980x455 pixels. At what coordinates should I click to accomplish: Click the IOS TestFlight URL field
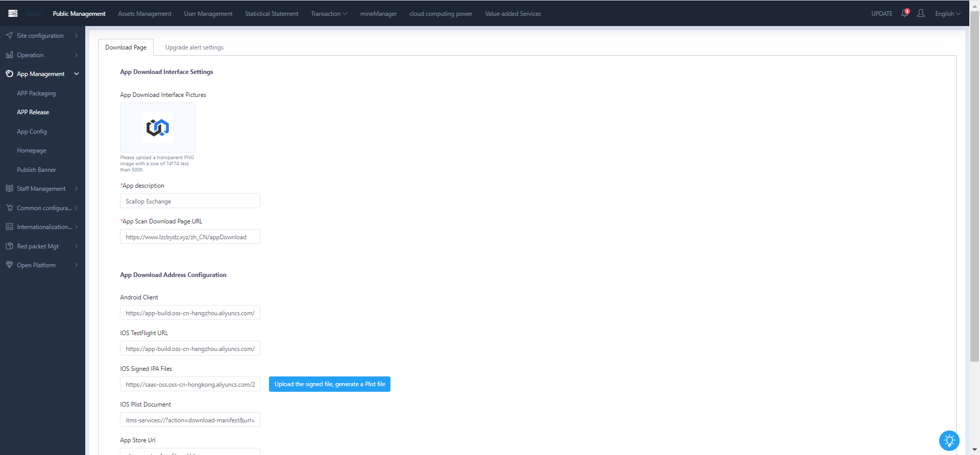pos(190,348)
